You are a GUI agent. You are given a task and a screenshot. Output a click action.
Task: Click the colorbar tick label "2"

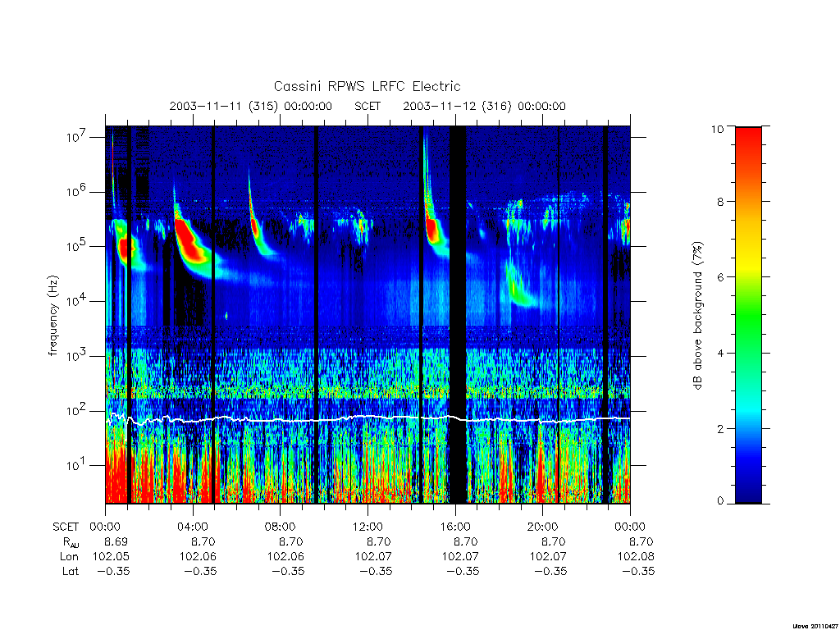click(720, 428)
